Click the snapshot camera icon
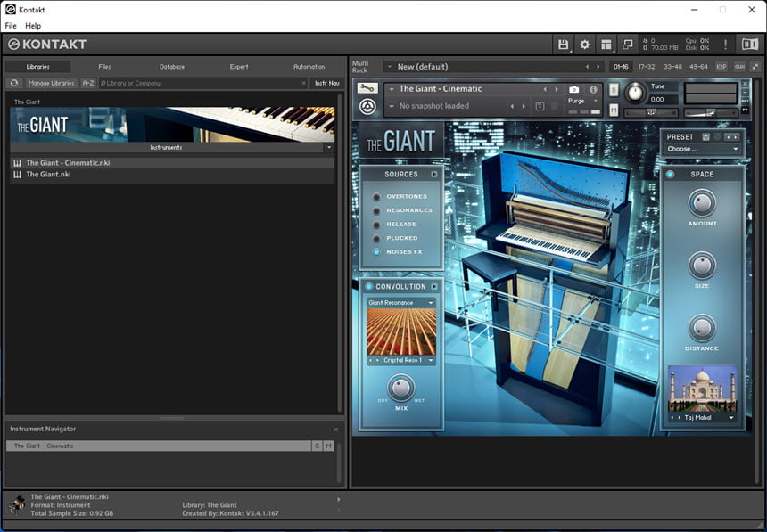Image resolution: width=767 pixels, height=532 pixels. click(x=573, y=89)
